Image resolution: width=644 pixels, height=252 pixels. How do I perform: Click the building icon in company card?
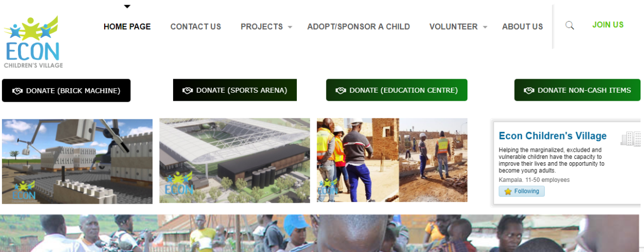(x=630, y=139)
